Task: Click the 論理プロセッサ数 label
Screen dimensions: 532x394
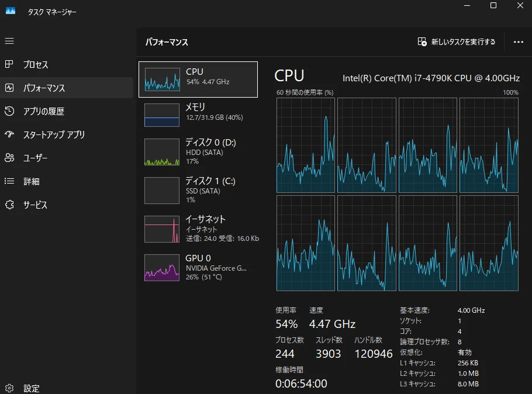Action: pos(424,342)
